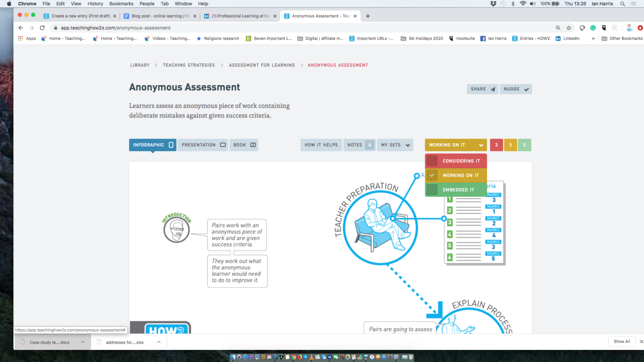Go to Teaching Strategies breadcrumb
Image resolution: width=644 pixels, height=362 pixels.
coord(189,65)
